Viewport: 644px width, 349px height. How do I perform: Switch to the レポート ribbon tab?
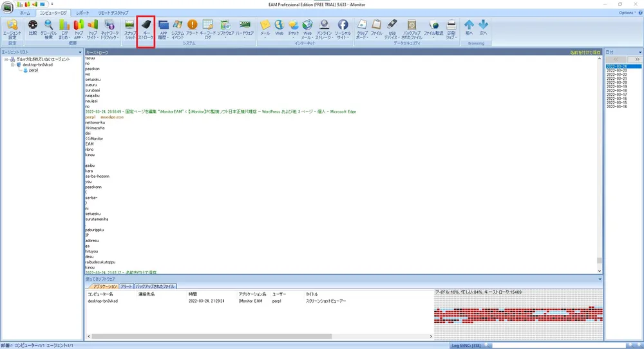point(82,13)
